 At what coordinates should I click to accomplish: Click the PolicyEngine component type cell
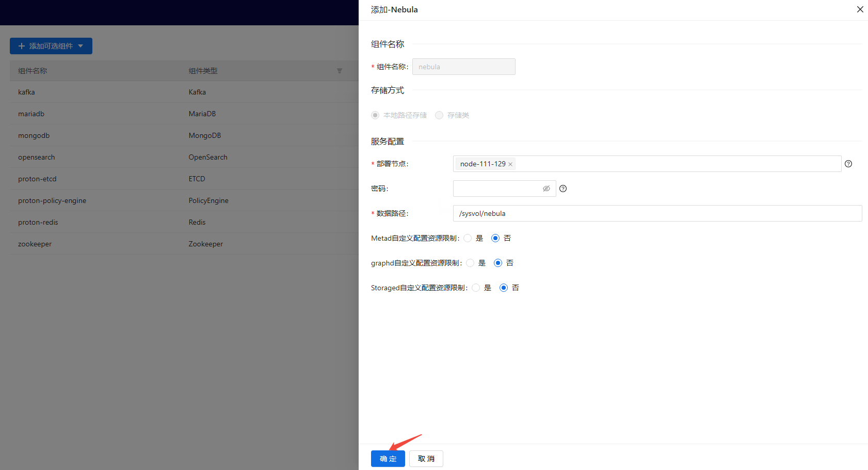[208, 200]
